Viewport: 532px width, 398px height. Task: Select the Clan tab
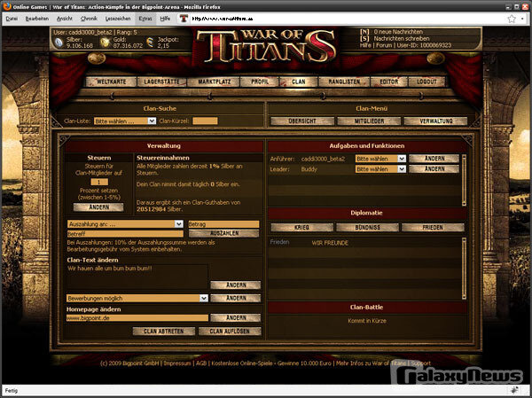pos(299,82)
